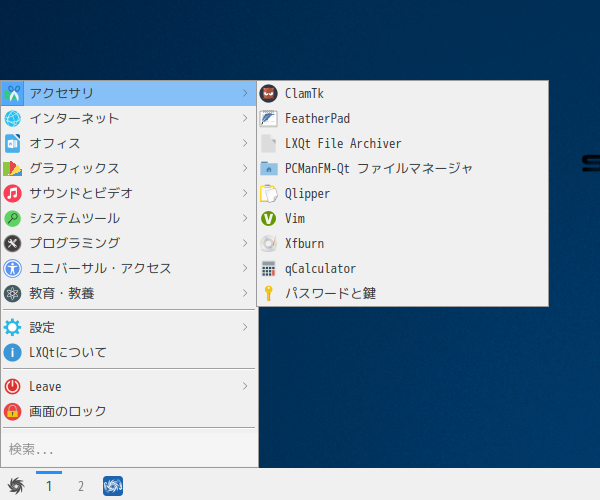
Task: Click the PCManFM-Qt folder icon
Action: [x=268, y=168]
